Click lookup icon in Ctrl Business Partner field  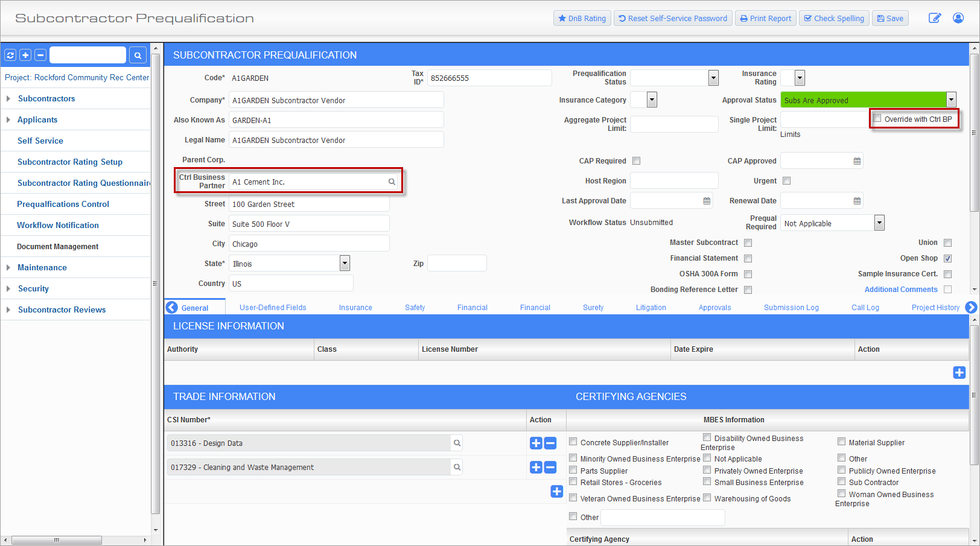click(392, 182)
